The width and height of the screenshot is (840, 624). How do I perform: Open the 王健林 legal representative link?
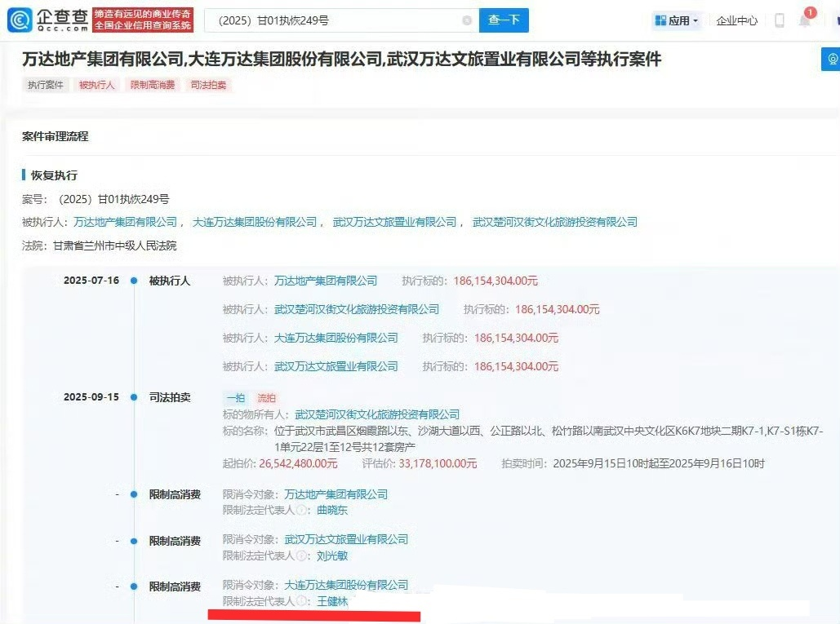click(x=333, y=601)
